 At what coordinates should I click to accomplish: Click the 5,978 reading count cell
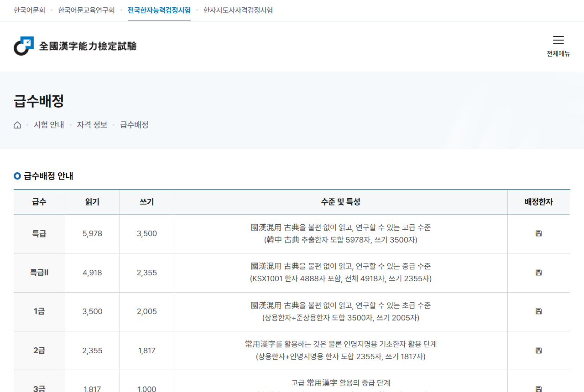coord(92,234)
